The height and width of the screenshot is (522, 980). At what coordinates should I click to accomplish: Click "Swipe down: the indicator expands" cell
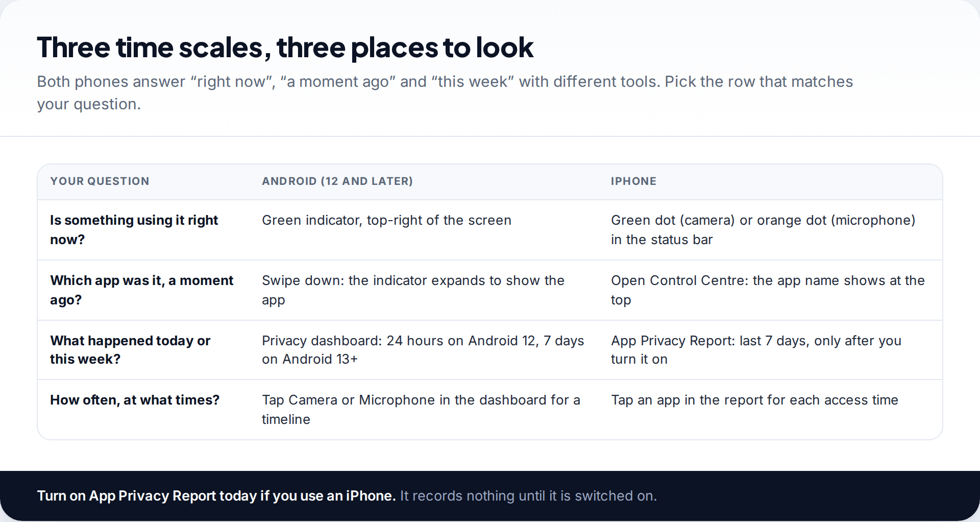coord(413,290)
